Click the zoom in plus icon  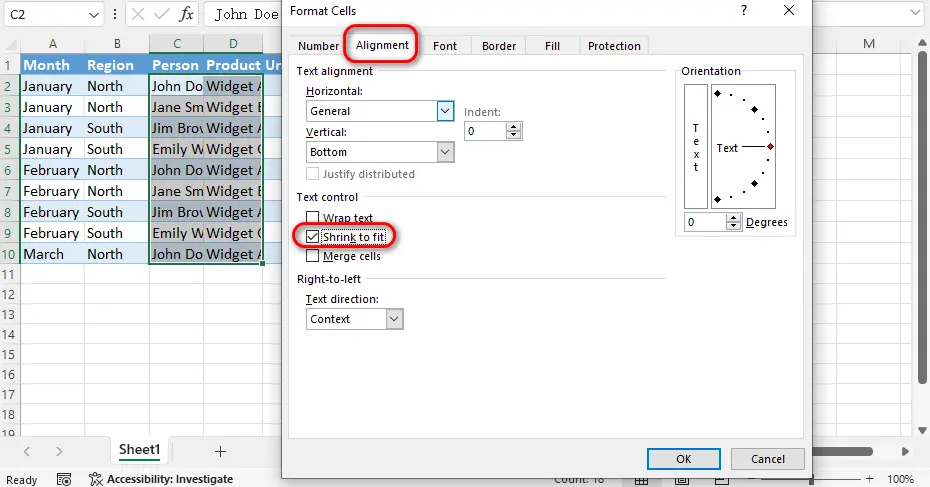[x=870, y=479]
